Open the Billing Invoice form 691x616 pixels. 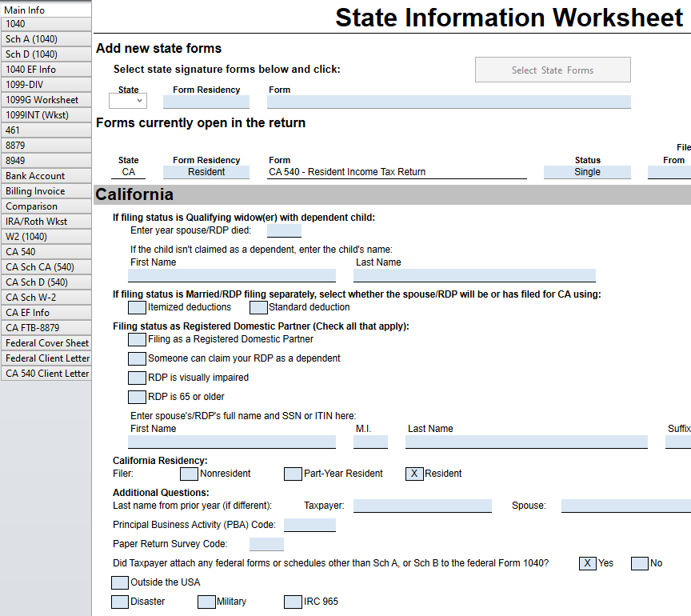[46, 191]
